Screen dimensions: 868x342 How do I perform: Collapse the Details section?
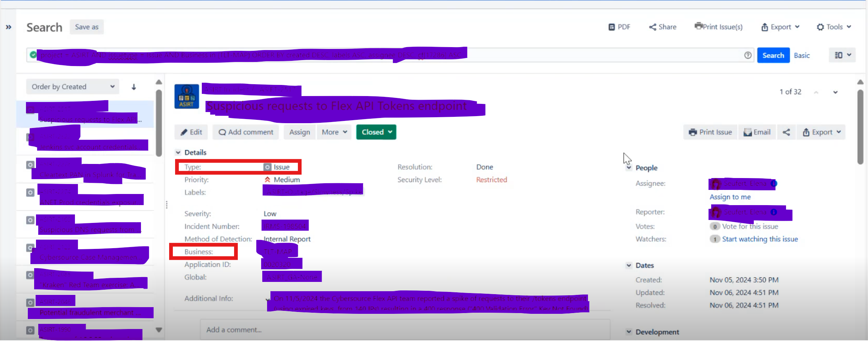[x=178, y=152]
